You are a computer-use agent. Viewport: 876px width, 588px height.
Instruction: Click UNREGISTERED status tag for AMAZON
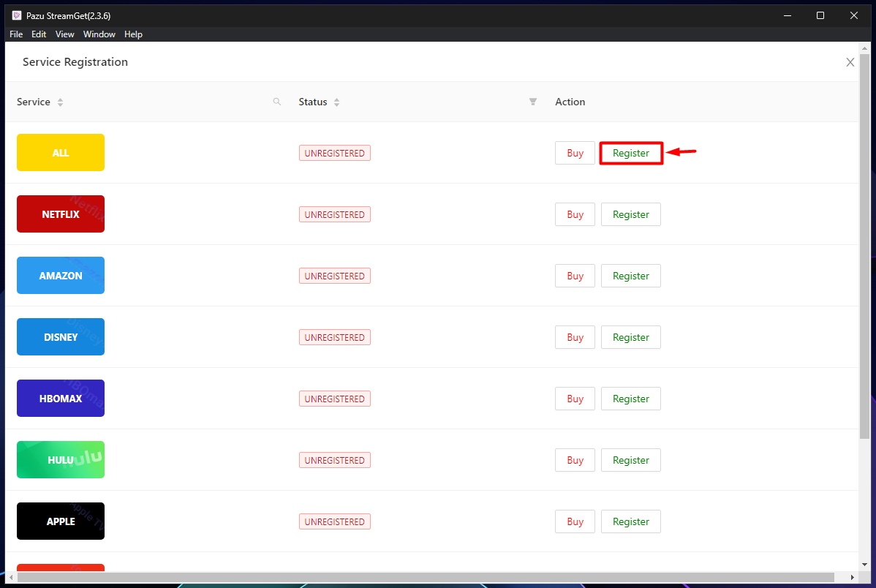(335, 276)
